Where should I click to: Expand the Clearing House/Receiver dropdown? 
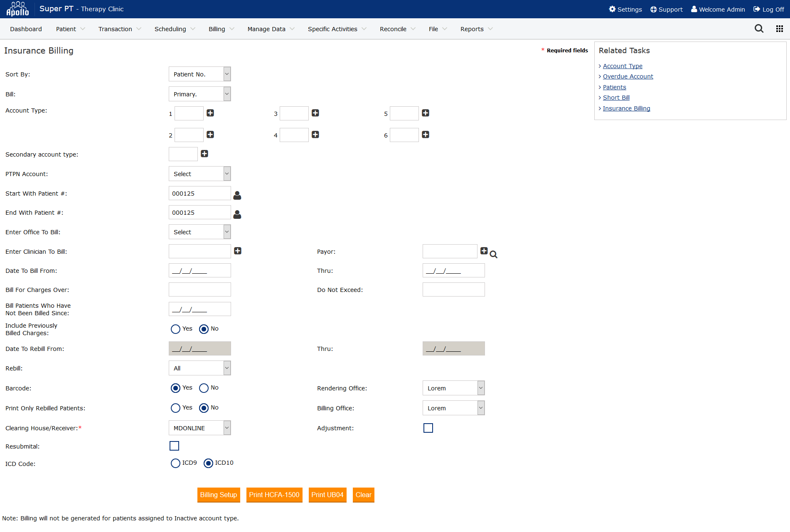(199, 428)
